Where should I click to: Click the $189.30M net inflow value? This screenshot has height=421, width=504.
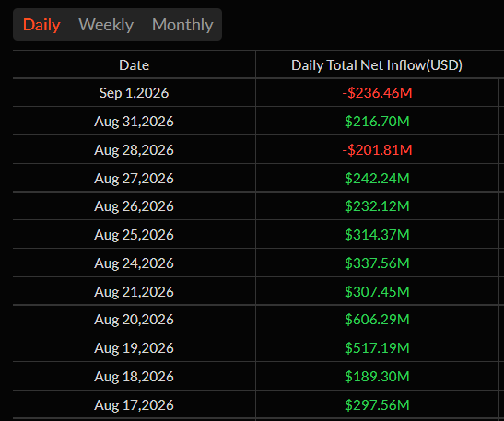[377, 377]
